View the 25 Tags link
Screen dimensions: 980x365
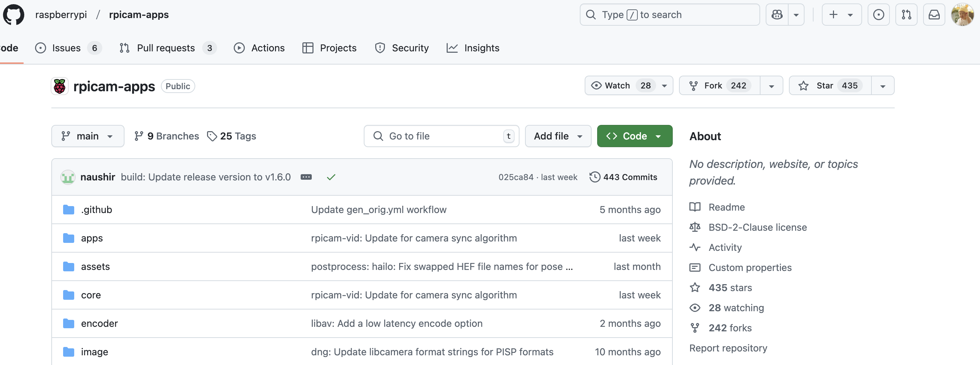point(232,136)
